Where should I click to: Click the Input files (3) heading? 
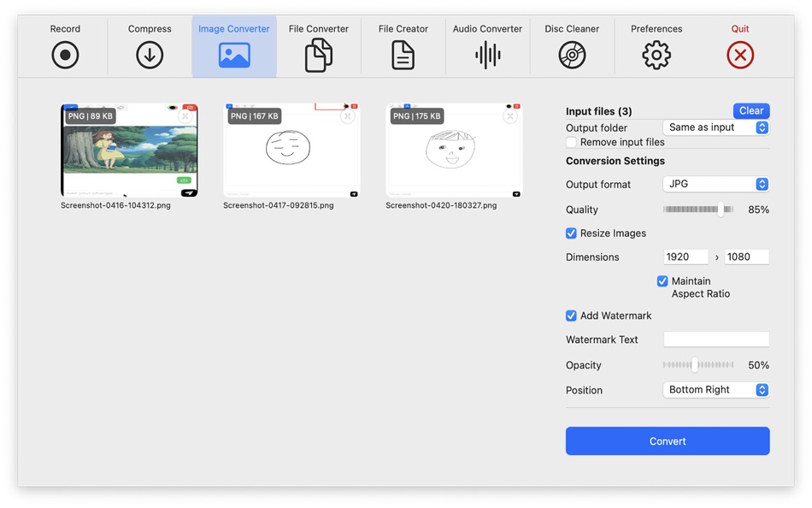tap(598, 111)
